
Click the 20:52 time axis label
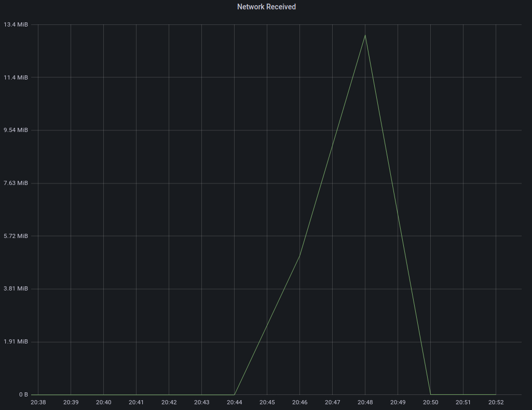click(x=496, y=403)
